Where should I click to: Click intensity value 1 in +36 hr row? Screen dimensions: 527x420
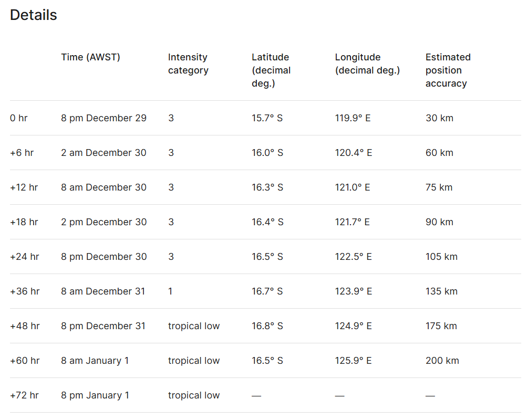coord(170,291)
